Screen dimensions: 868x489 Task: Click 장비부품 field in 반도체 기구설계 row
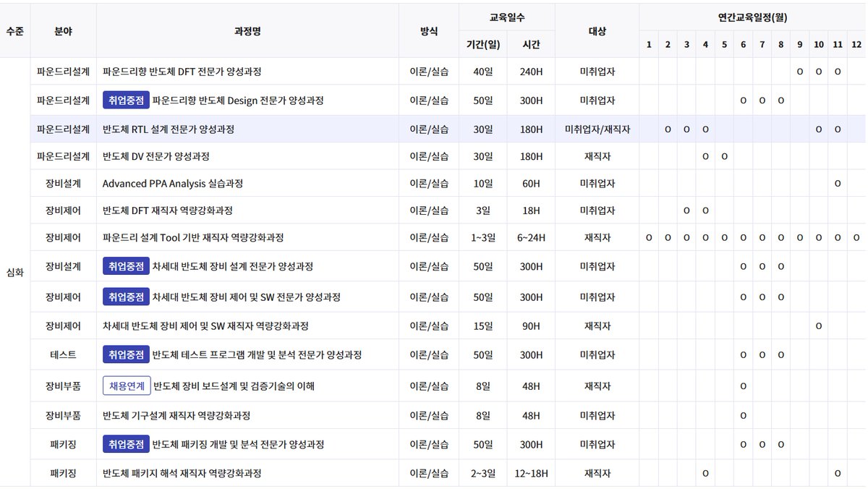click(64, 415)
